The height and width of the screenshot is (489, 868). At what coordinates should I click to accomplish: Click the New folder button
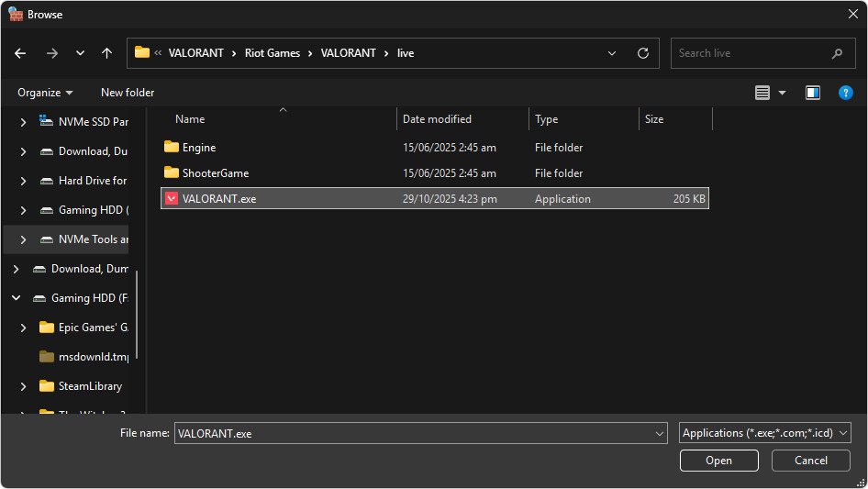(x=128, y=93)
